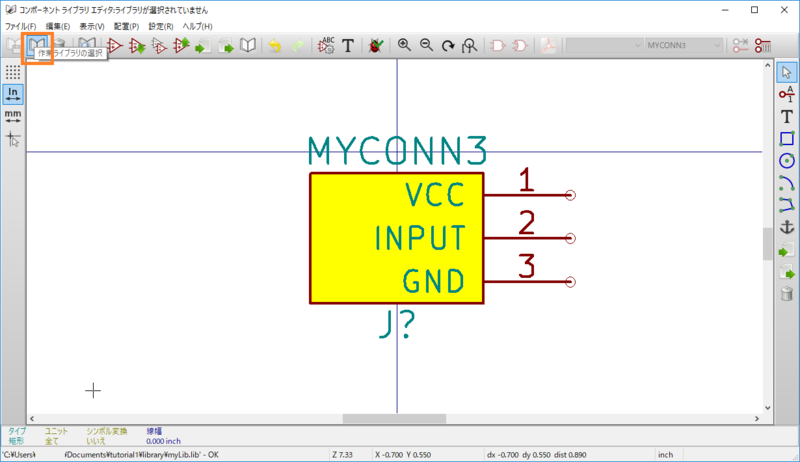This screenshot has height=462, width=800.
Task: Create new component from current one
Action: pyautogui.click(x=159, y=45)
